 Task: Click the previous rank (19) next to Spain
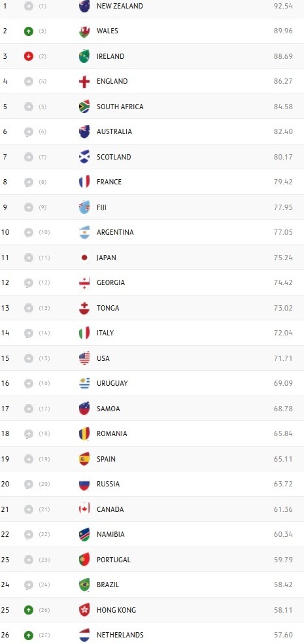[x=44, y=459]
